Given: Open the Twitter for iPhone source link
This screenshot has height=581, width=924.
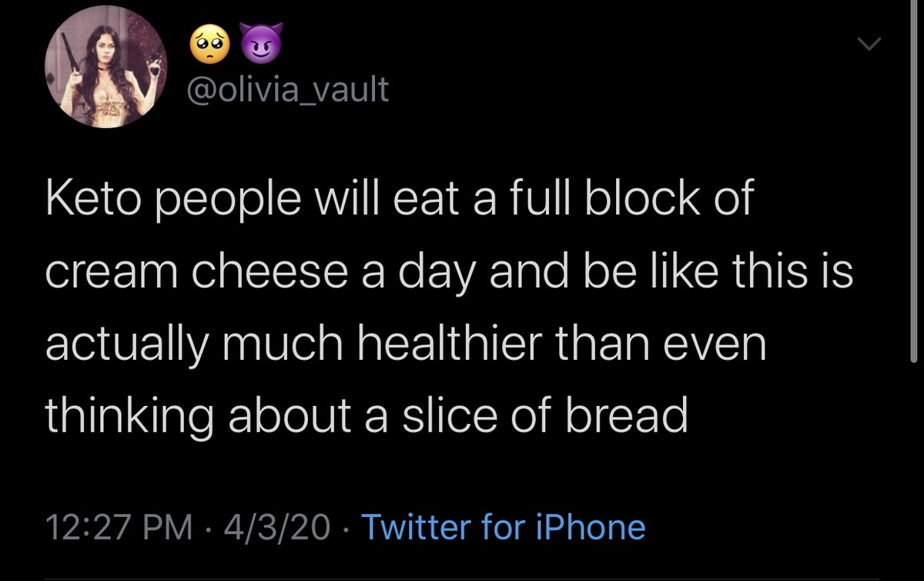Looking at the screenshot, I should point(503,528).
